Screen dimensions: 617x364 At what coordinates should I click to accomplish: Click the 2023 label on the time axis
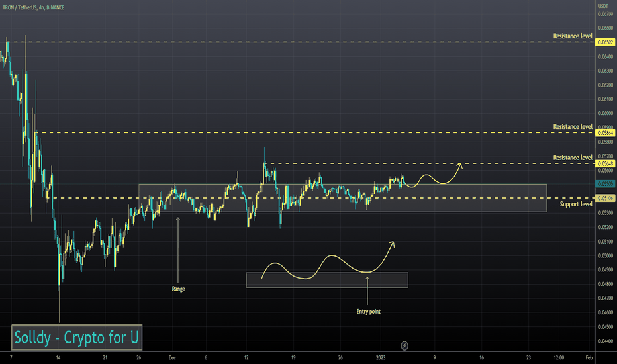click(381, 357)
